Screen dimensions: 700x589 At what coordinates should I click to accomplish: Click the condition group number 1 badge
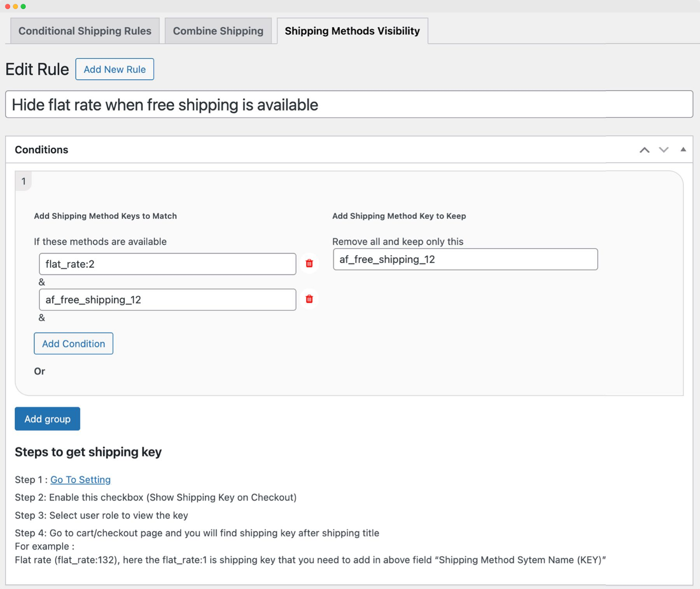click(x=24, y=181)
